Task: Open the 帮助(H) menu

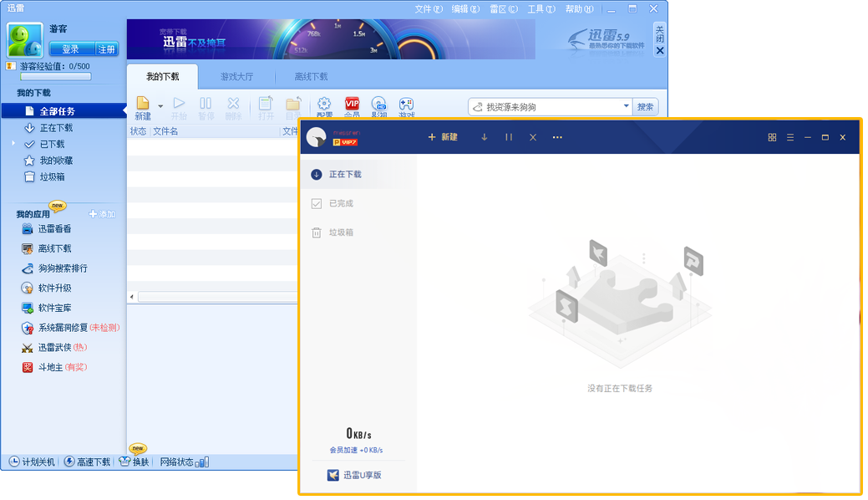Action: 579,9
